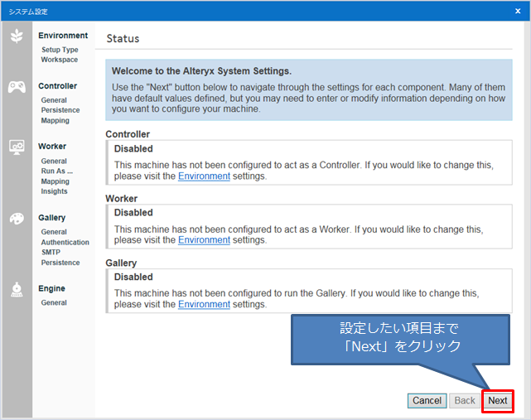Navigate to the SMTP settings

(51, 253)
